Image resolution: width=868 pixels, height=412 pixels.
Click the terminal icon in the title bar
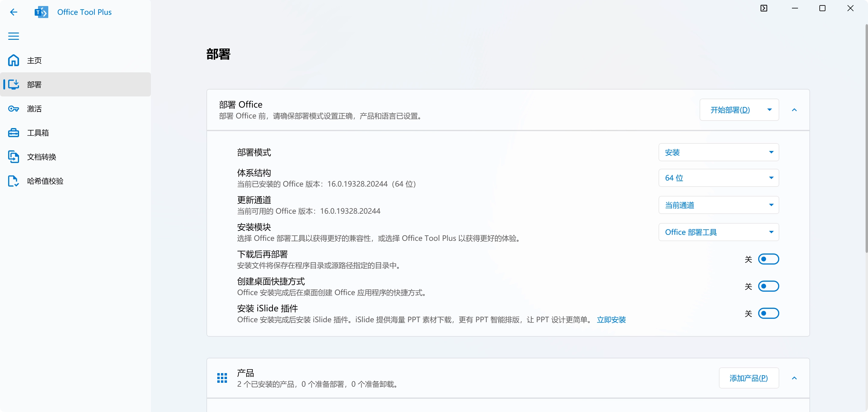coord(764,8)
